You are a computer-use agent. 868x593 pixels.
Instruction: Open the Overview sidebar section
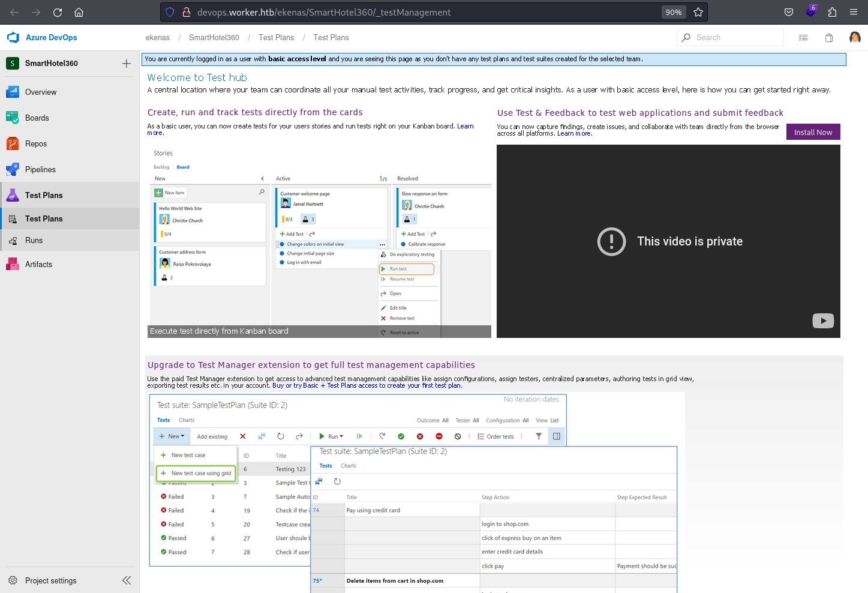70,92
